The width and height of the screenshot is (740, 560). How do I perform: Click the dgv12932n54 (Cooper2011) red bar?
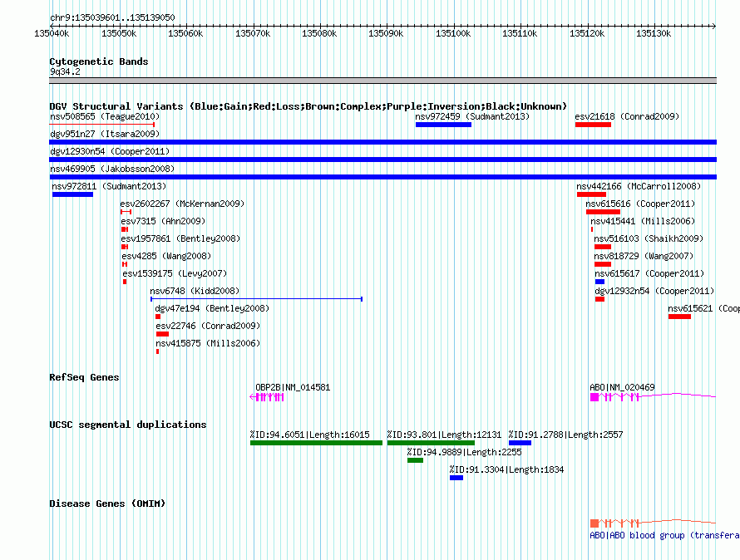coord(599,299)
